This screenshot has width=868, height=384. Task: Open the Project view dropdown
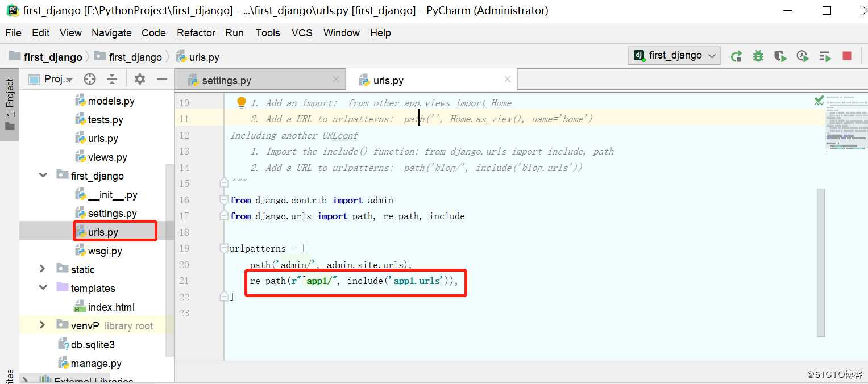(x=51, y=79)
